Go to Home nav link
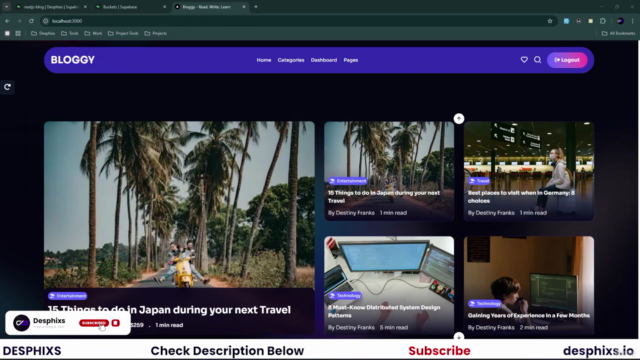 264,60
